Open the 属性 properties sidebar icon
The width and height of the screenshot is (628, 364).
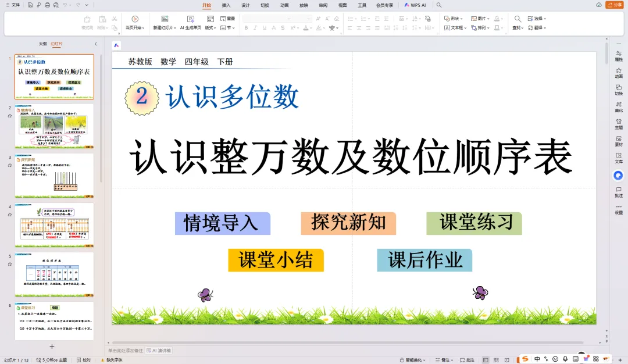(x=619, y=56)
